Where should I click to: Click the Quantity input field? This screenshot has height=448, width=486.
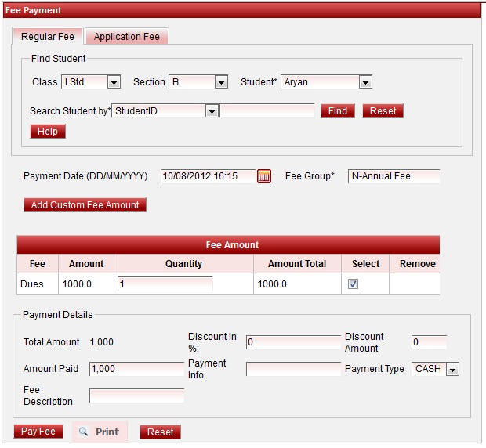(x=165, y=284)
